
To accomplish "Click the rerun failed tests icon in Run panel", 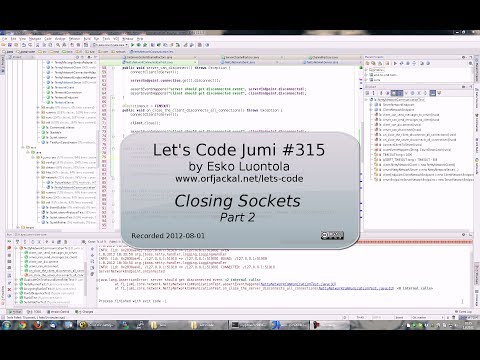I will [9, 248].
